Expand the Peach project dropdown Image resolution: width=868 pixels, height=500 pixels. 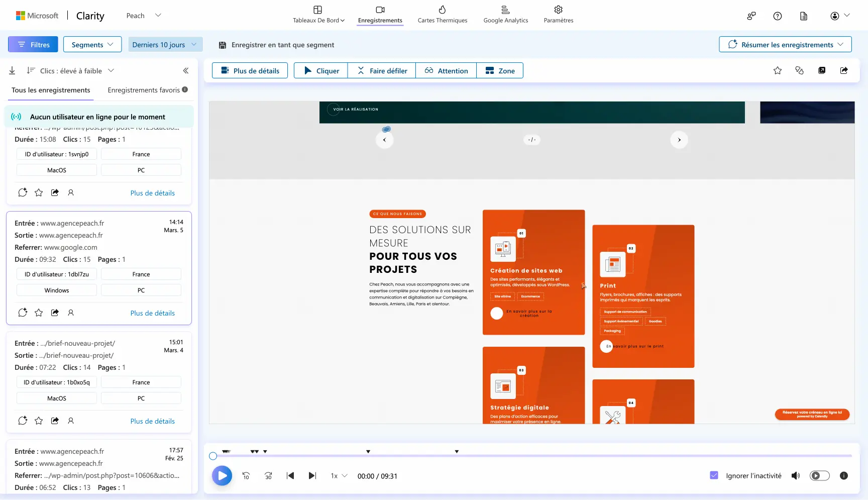pos(144,16)
